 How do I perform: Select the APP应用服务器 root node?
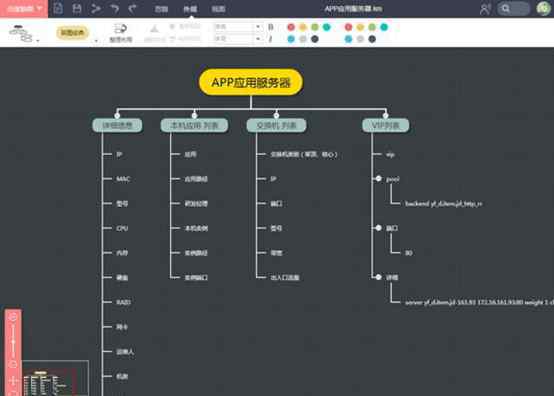[x=251, y=82]
